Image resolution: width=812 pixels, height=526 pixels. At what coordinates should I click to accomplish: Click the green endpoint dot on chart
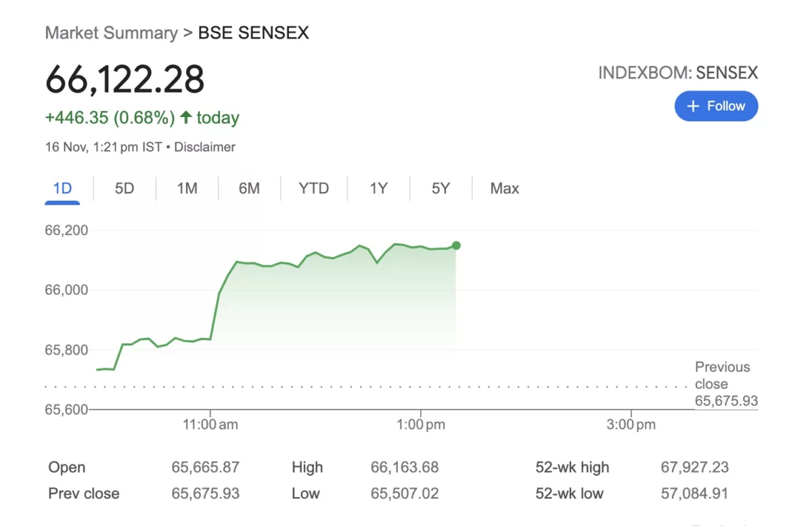click(456, 245)
